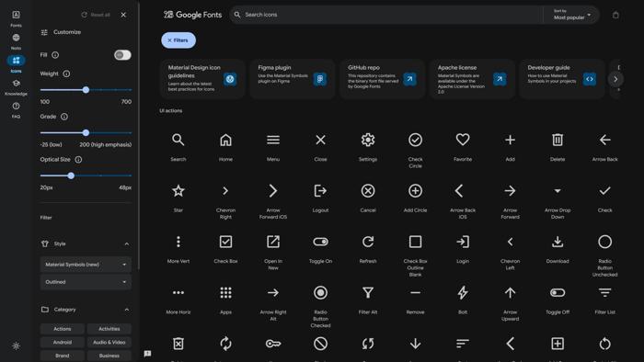The image size is (644, 362).
Task: Select the Toggle Off icon tile
Action: (558, 300)
